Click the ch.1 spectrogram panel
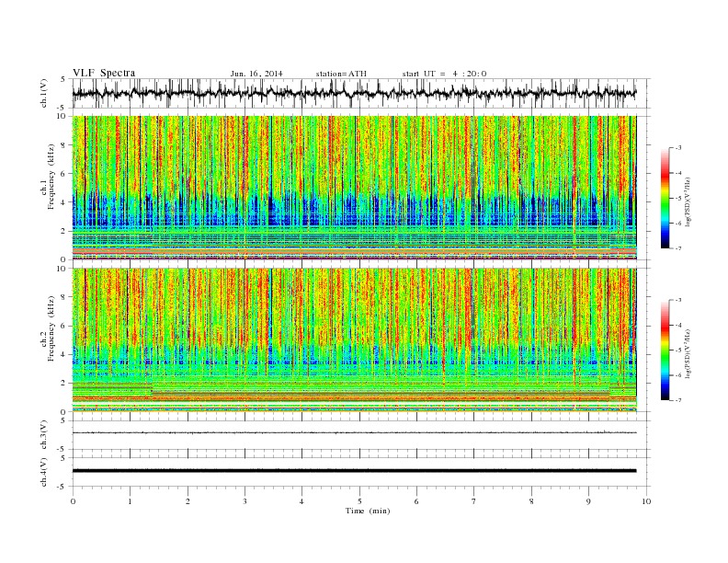This screenshot has height=563, width=728. 354,188
